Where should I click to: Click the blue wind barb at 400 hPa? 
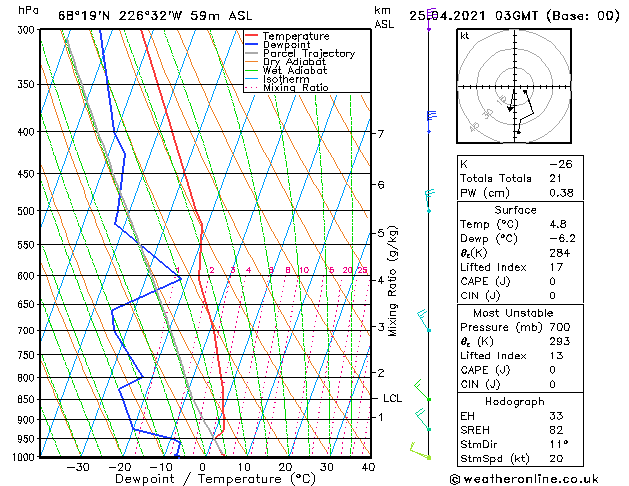click(431, 122)
